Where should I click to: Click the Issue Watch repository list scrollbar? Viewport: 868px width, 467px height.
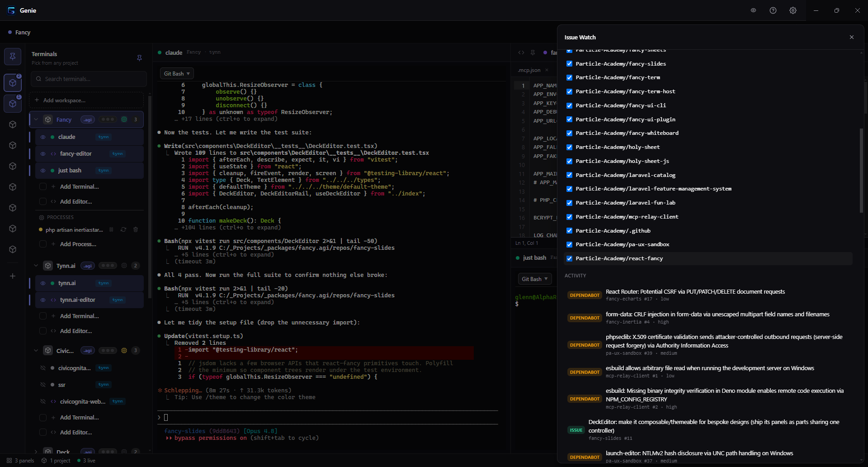tap(861, 171)
